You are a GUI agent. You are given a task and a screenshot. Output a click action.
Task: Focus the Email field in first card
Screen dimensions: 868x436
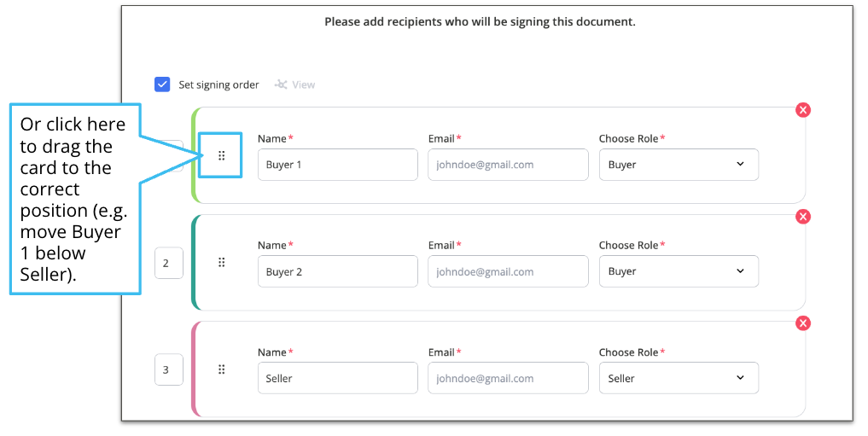508,165
